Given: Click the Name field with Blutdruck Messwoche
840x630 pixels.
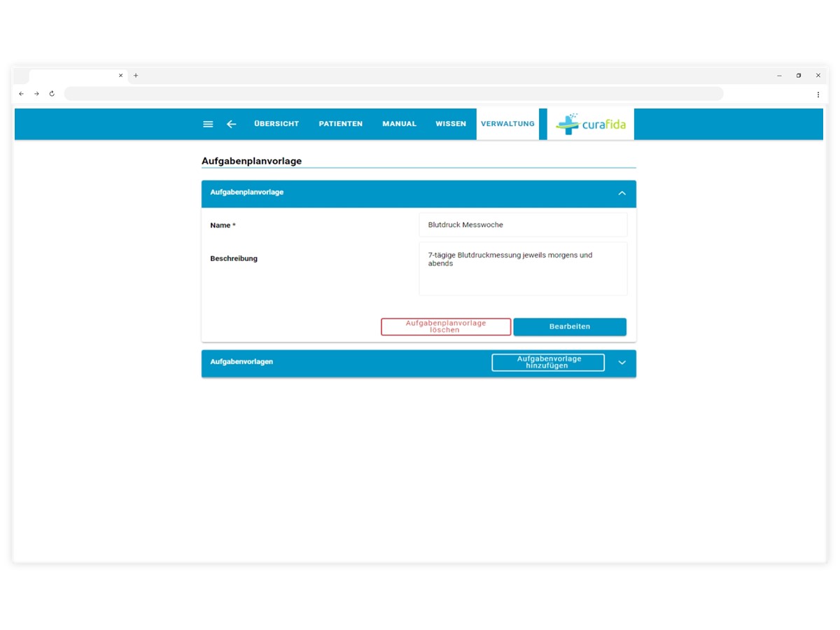Looking at the screenshot, I should tap(524, 225).
